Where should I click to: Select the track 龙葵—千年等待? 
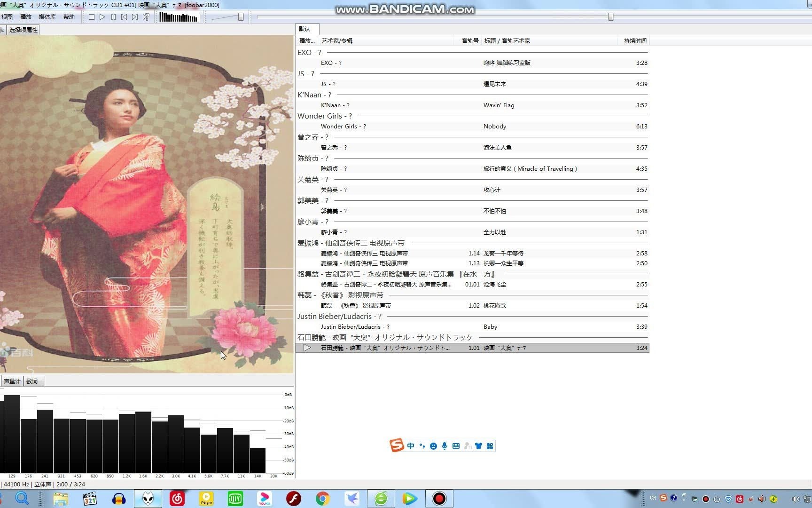472,254
